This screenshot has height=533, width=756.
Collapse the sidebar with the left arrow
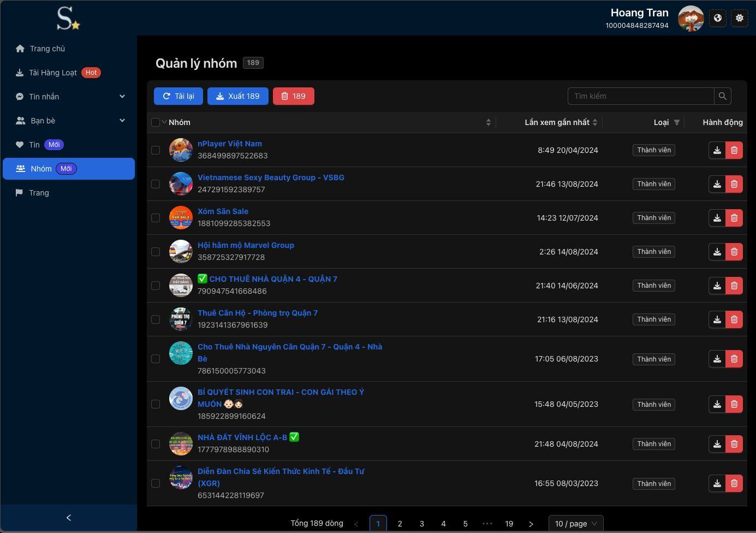coord(69,518)
